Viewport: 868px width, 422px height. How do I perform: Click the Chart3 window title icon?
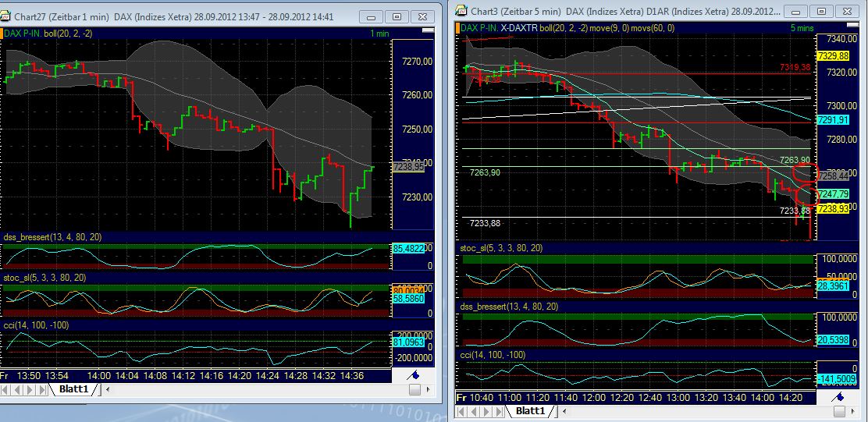(x=461, y=10)
